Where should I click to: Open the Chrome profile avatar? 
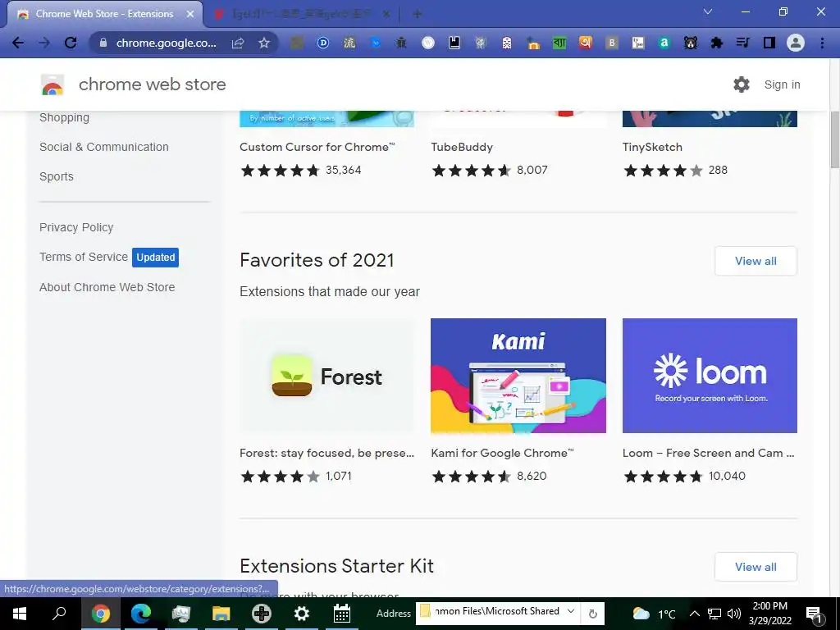pos(796,43)
